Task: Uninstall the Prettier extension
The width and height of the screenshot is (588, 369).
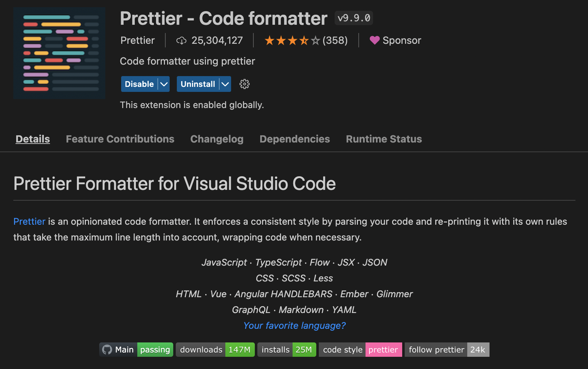Action: [x=198, y=84]
